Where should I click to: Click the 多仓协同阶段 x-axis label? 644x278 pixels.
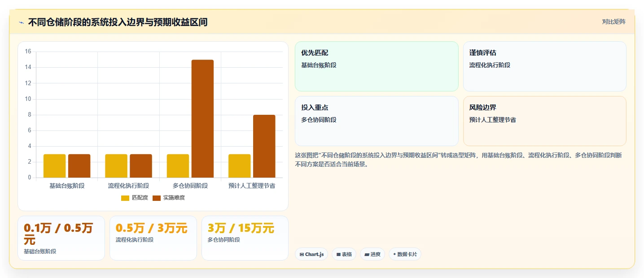tap(190, 186)
